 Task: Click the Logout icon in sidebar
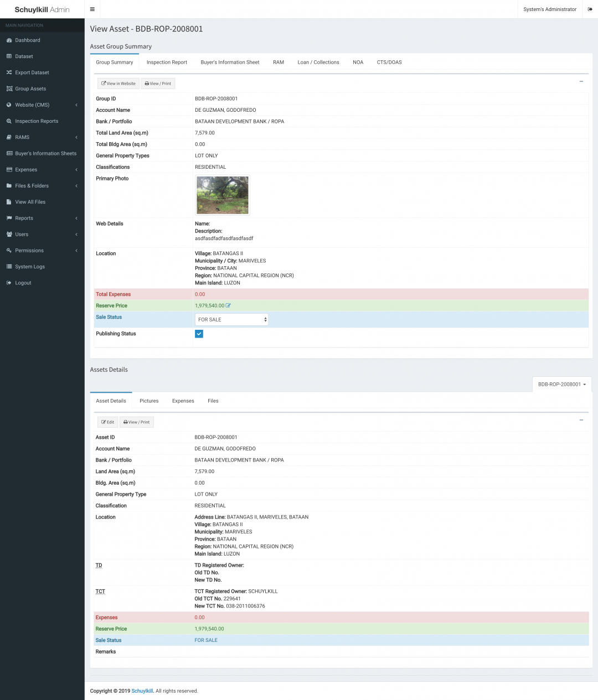click(x=9, y=283)
